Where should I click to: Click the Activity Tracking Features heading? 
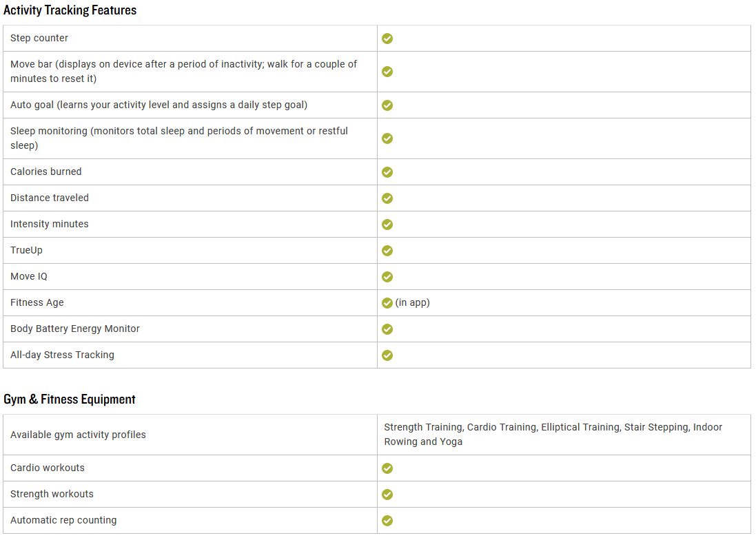pyautogui.click(x=70, y=10)
